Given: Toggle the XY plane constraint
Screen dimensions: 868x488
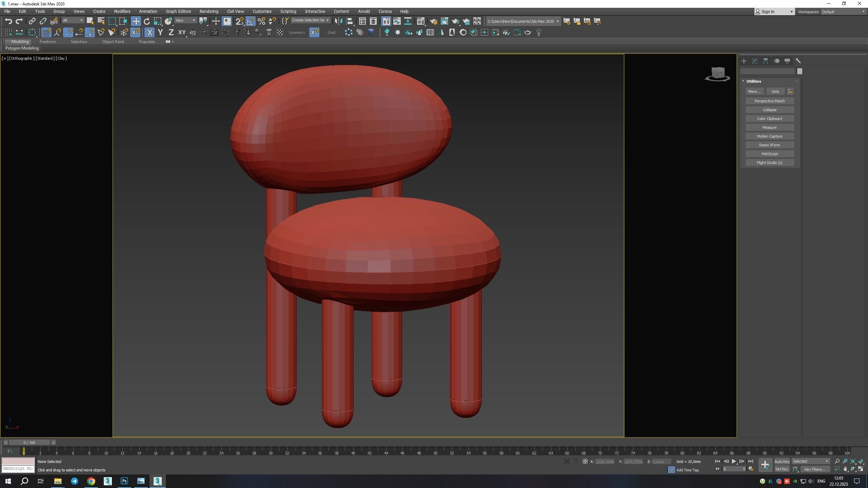Looking at the screenshot, I should point(182,33).
